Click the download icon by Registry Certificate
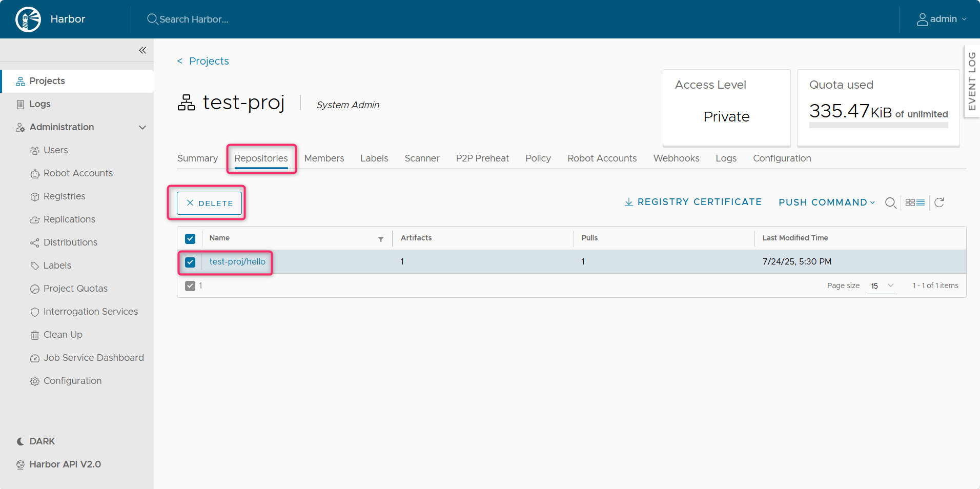Screen dimensions: 980x489 629,202
